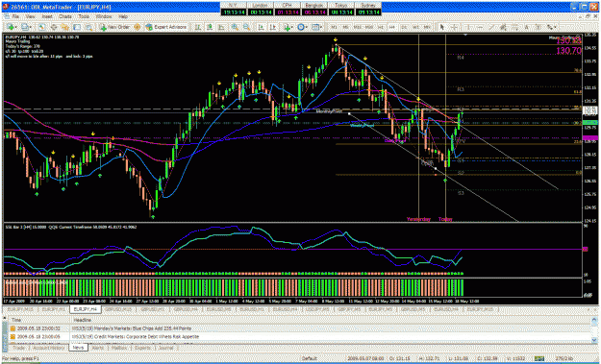
Task: Select the H4 timeframe button
Action: pos(392,27)
